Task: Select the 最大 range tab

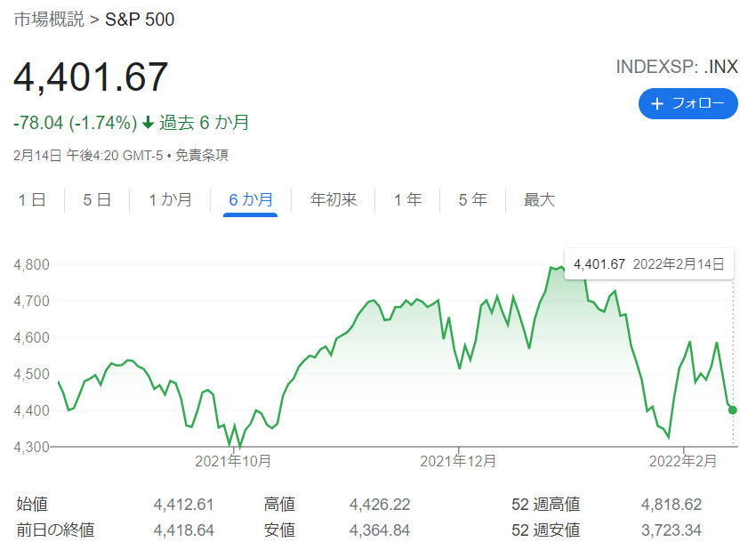Action: click(x=540, y=199)
